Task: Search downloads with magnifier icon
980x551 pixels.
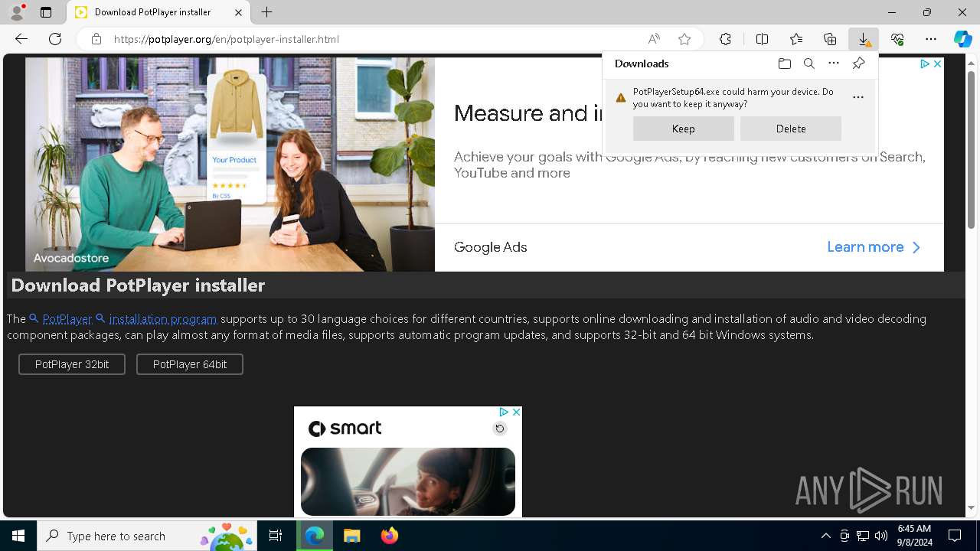Action: tap(809, 64)
